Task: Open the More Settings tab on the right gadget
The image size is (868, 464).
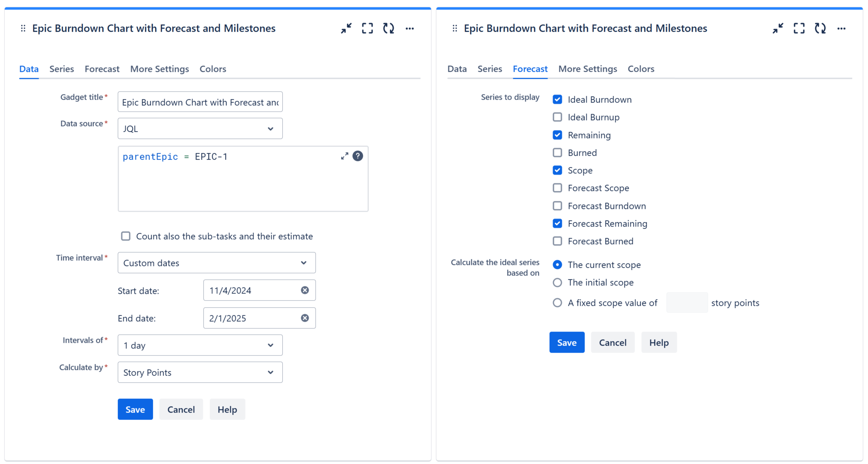Action: pyautogui.click(x=587, y=69)
